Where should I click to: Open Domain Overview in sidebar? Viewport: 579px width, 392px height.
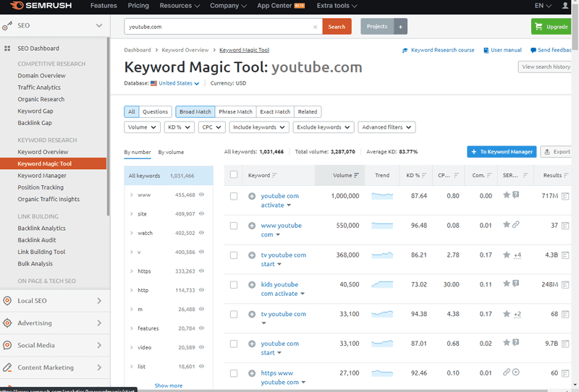pos(42,76)
